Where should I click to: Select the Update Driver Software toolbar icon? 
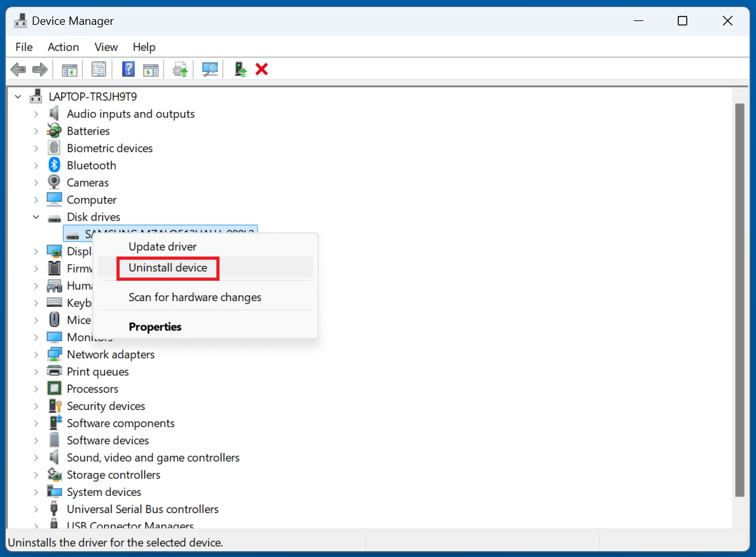179,69
